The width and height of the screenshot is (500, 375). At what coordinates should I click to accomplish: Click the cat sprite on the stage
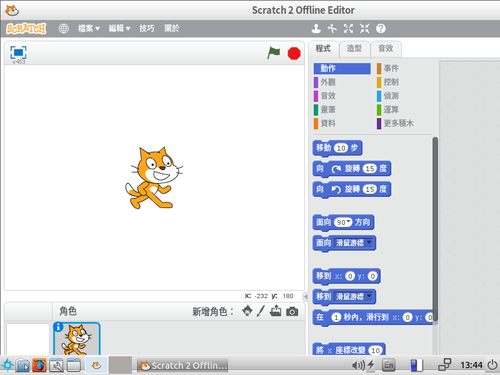coord(153,178)
